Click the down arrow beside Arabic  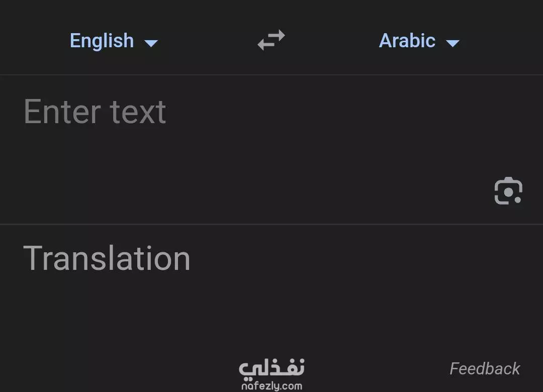tap(452, 43)
